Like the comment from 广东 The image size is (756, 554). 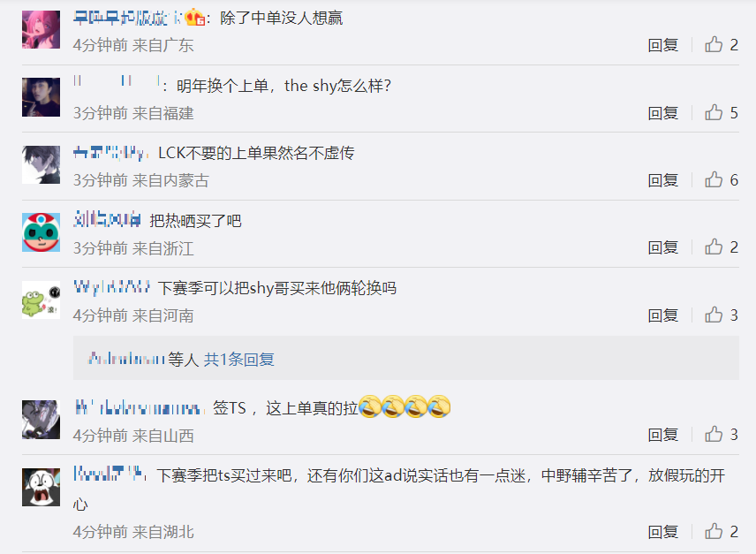[714, 44]
